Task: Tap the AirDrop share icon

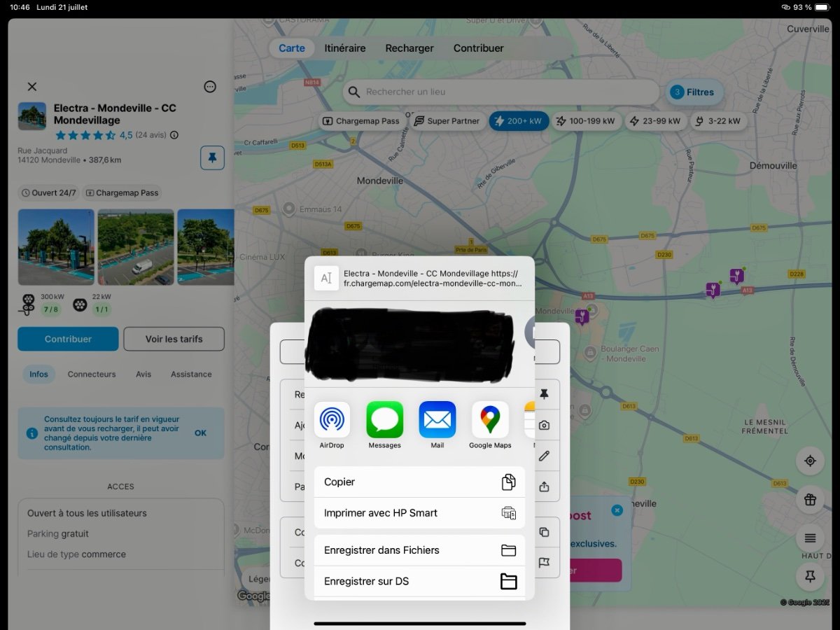Action: pos(332,419)
